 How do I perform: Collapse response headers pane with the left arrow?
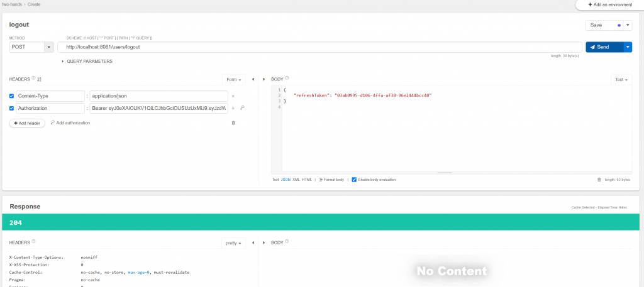[253, 242]
